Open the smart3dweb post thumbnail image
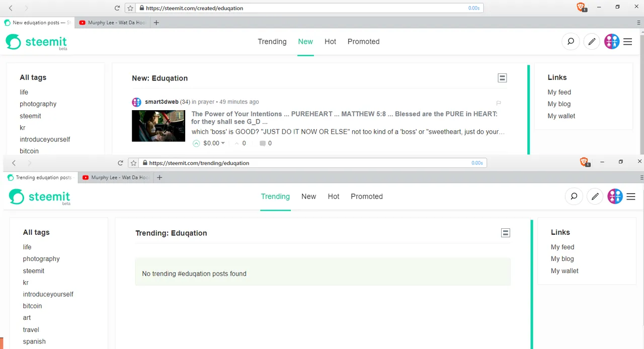The image size is (644, 349). point(158,126)
